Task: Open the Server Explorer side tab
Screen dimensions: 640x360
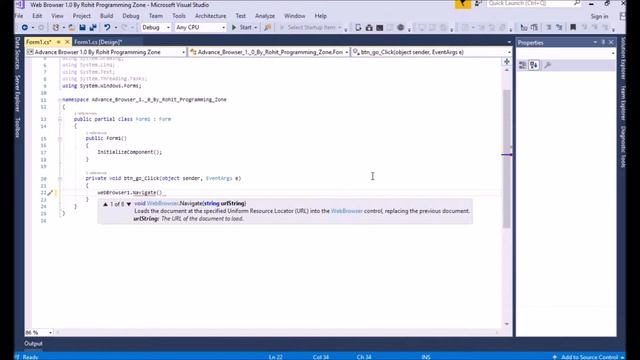Action: click(18, 93)
